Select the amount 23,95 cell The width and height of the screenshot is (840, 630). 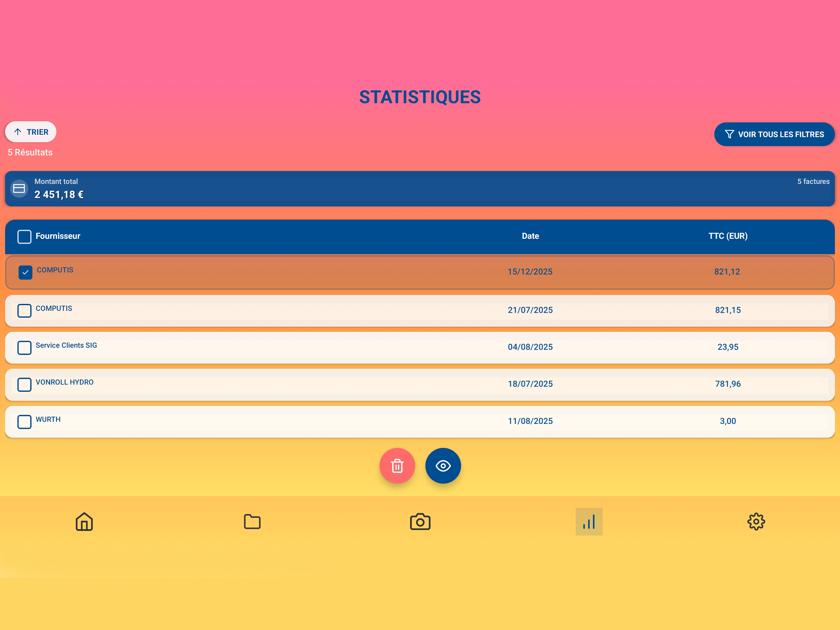[728, 347]
